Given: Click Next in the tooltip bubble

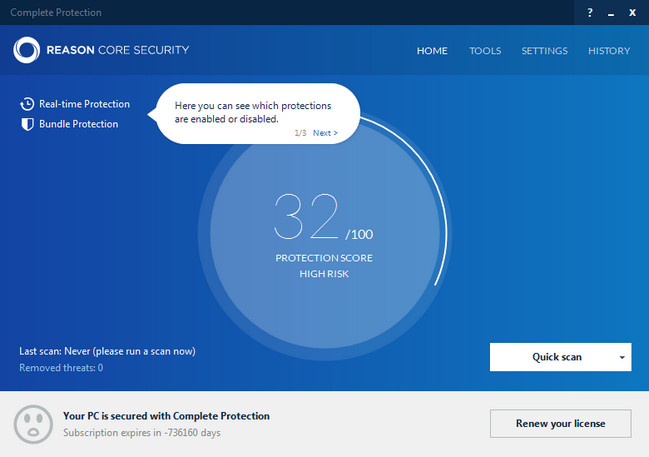Looking at the screenshot, I should click(x=325, y=133).
